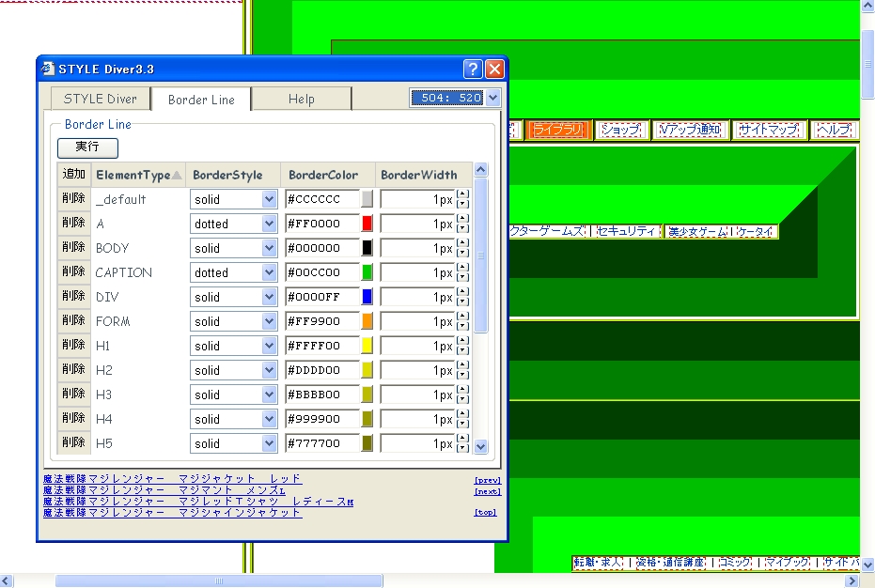Click the [top] link
This screenshot has width=875, height=588.
click(486, 512)
